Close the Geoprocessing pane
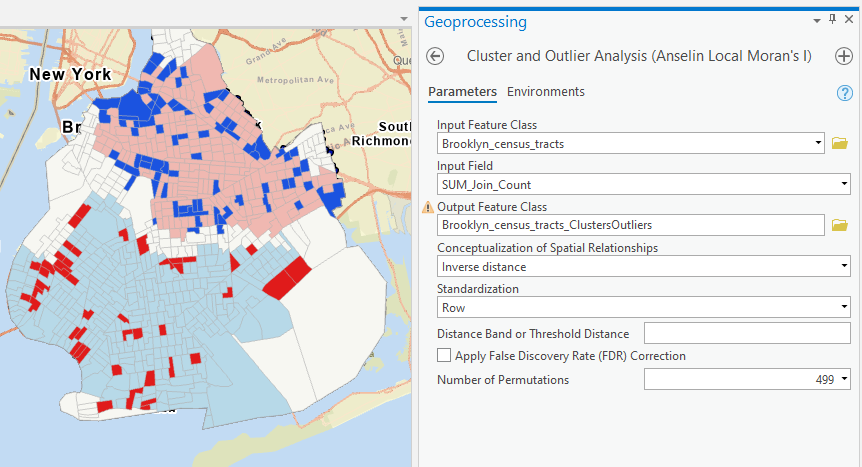862x467 pixels. (x=848, y=21)
